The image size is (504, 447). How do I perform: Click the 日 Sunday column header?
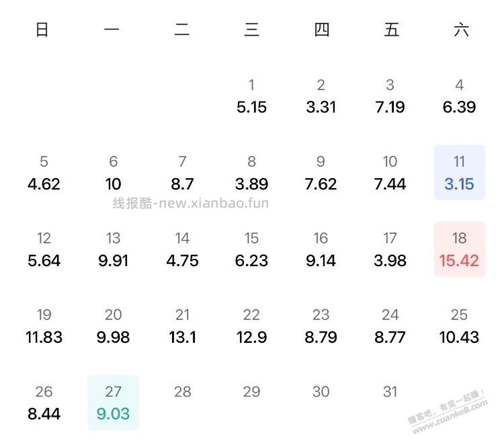42,30
